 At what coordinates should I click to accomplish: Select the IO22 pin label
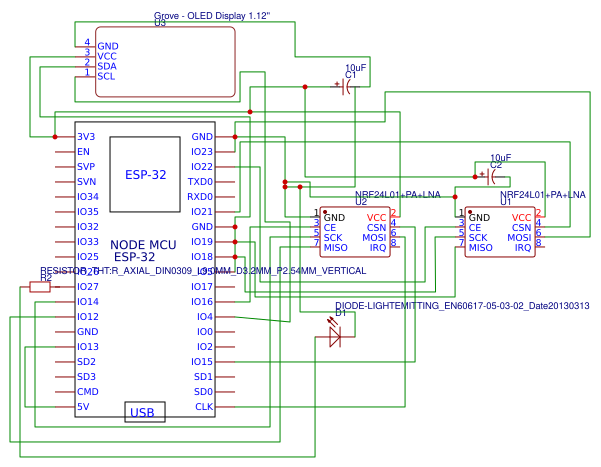(x=202, y=167)
